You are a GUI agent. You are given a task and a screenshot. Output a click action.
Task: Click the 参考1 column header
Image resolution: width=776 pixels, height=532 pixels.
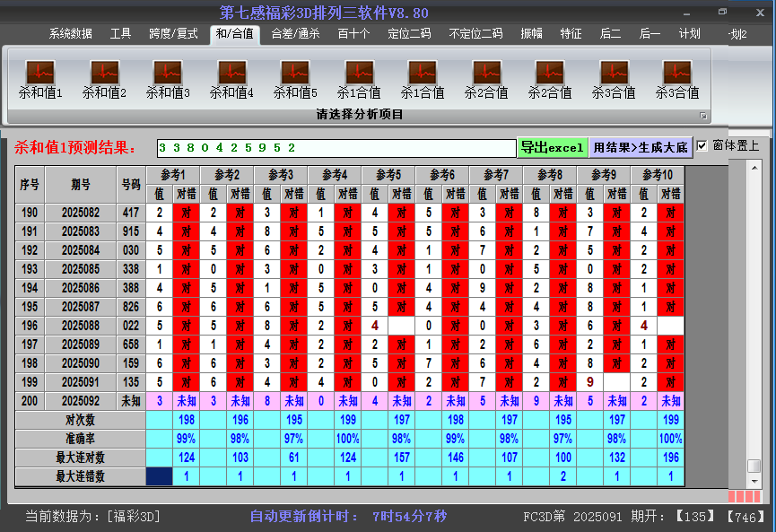click(x=173, y=175)
